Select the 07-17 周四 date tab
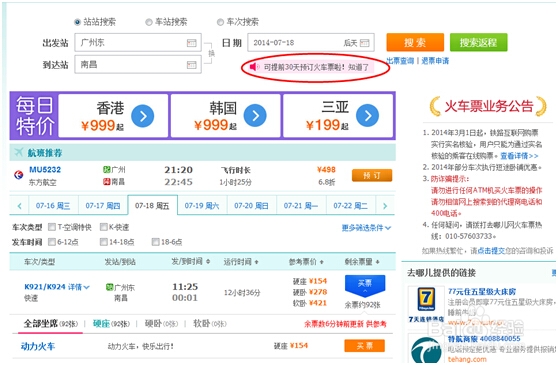This screenshot has width=558, height=365. coord(103,206)
